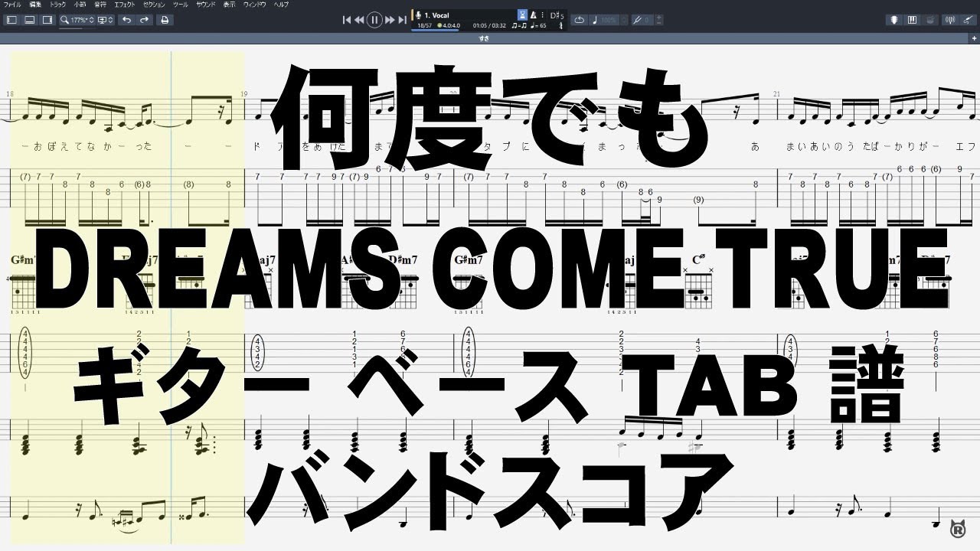The height and width of the screenshot is (551, 980).
Task: Toggle the metronome
Action: pos(534,15)
